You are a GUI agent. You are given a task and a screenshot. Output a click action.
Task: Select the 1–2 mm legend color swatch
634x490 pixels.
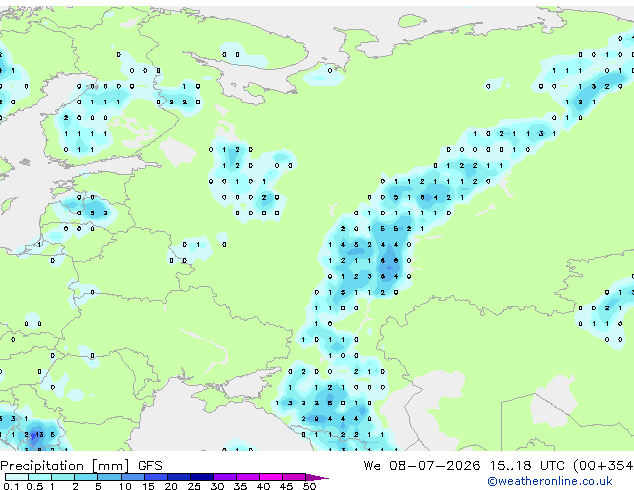pyautogui.click(x=63, y=477)
